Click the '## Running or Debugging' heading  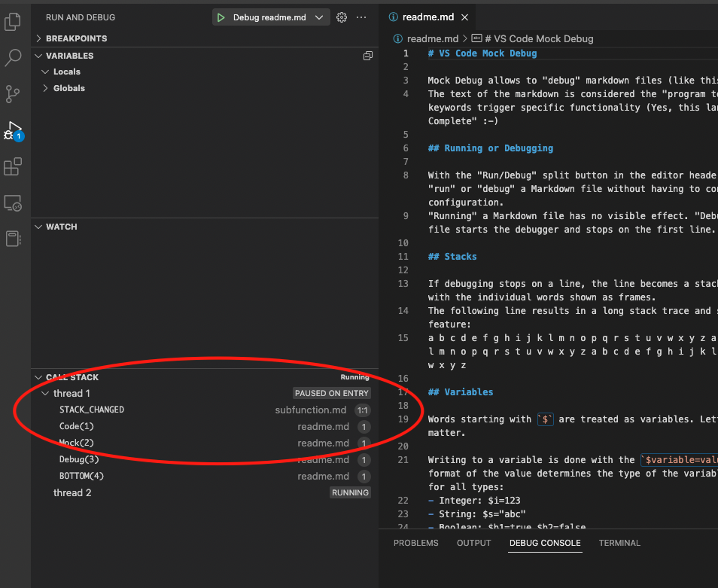point(491,148)
